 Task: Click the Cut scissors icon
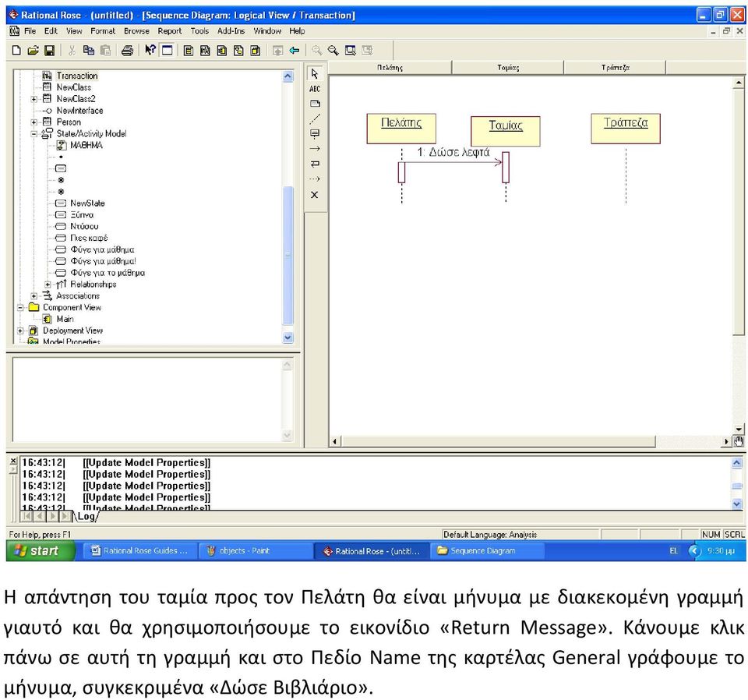pyautogui.click(x=72, y=50)
